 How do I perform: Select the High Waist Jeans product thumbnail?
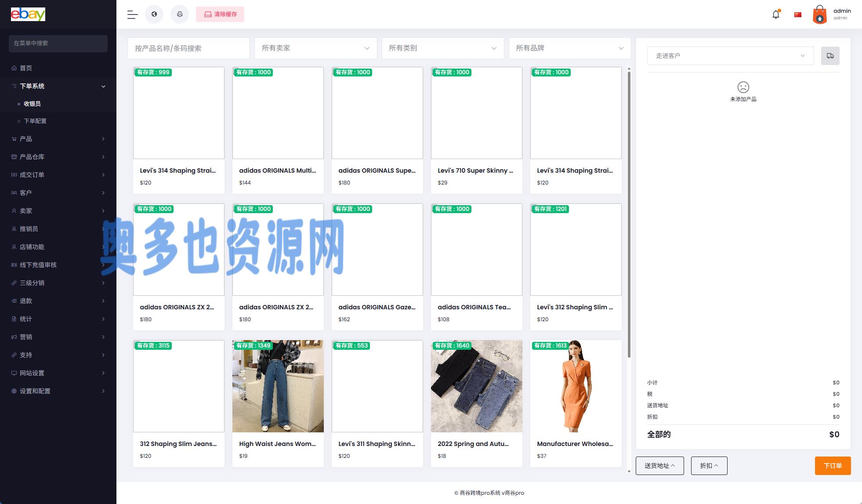[278, 386]
